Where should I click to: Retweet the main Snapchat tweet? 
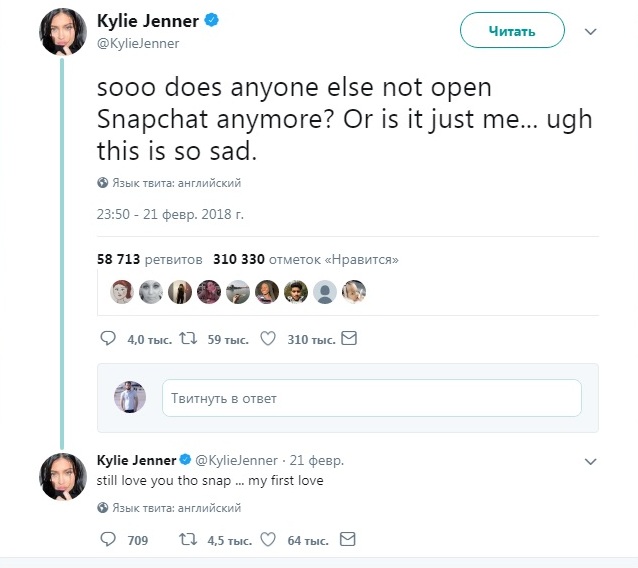click(x=185, y=339)
